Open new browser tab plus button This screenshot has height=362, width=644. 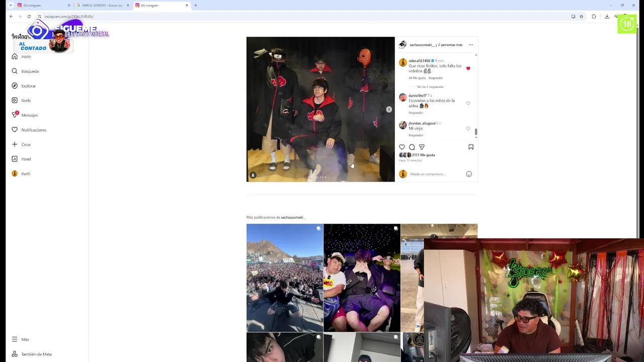coord(196,5)
